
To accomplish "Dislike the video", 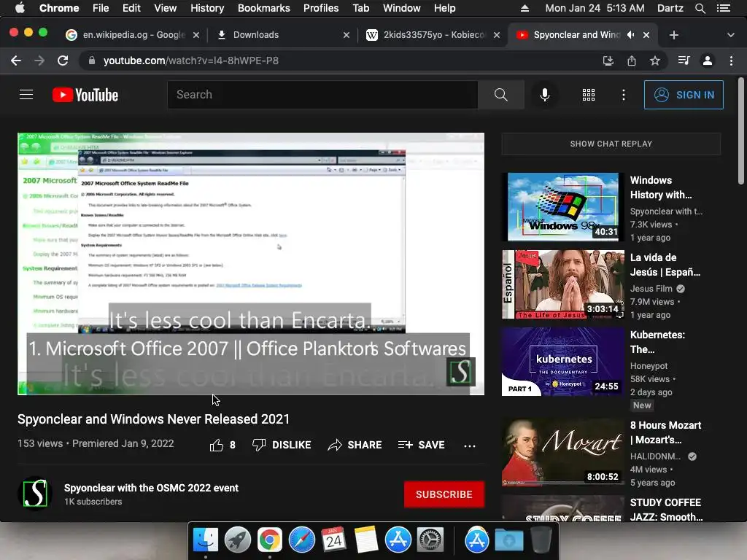I will pos(282,445).
